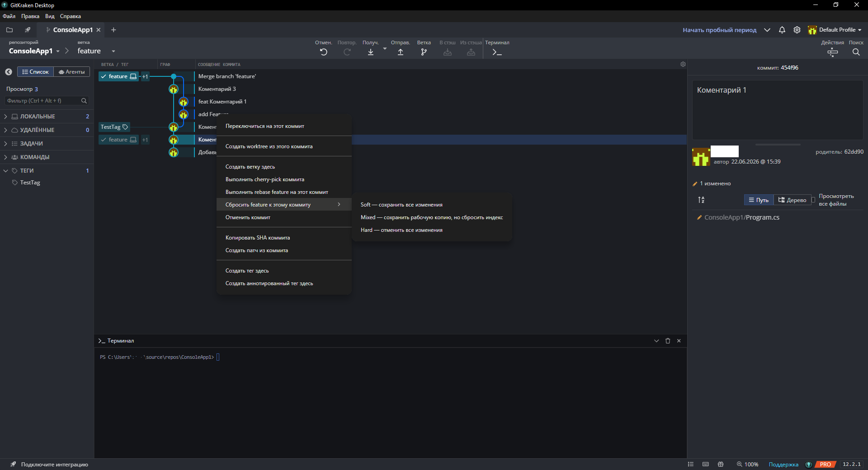Switch left panel to Агенты view

[x=72, y=72]
